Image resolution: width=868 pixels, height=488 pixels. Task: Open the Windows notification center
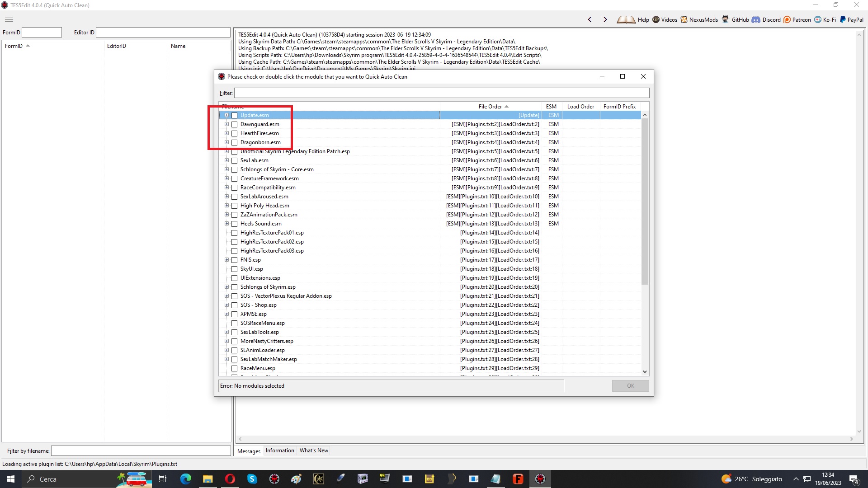(854, 479)
